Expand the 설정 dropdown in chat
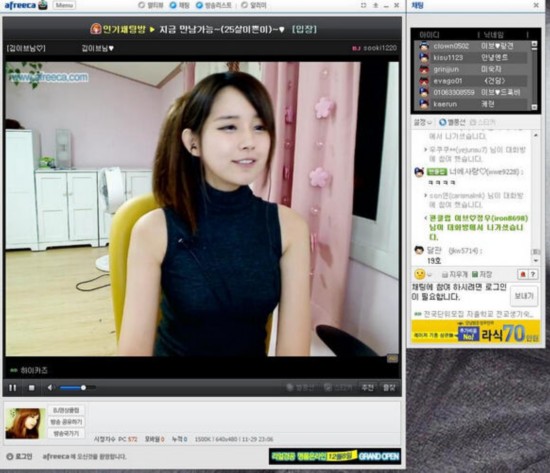 [423, 122]
